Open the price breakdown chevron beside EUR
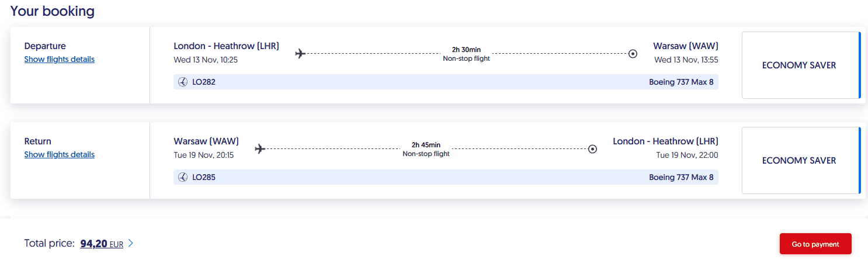Screen dimensions: 868x263 [x=131, y=244]
